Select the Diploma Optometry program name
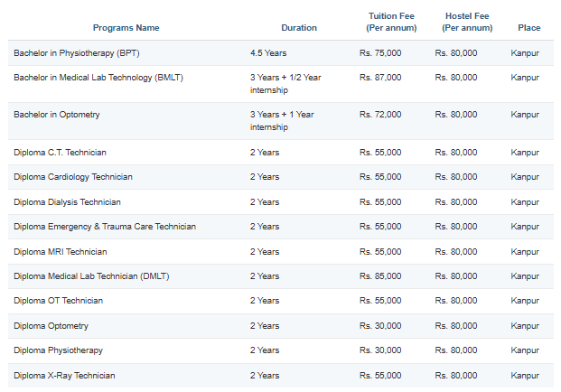561x392 pixels. 51,326
